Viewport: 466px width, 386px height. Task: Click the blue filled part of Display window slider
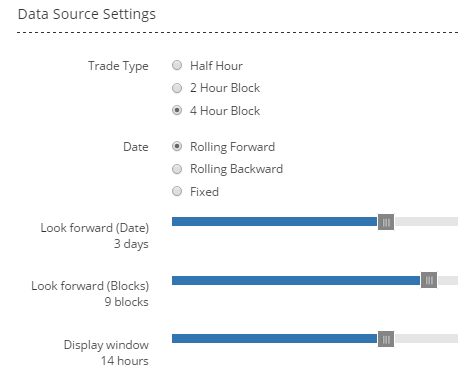(275, 339)
